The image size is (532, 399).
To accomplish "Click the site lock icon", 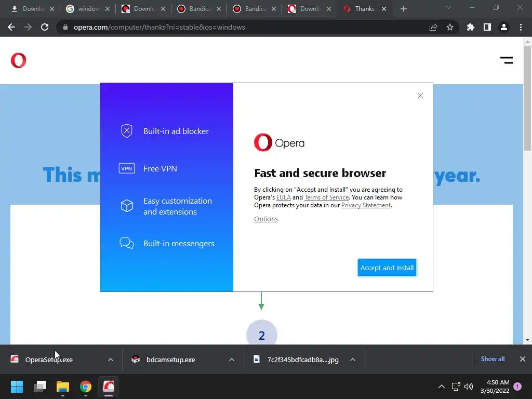I will (x=65, y=27).
